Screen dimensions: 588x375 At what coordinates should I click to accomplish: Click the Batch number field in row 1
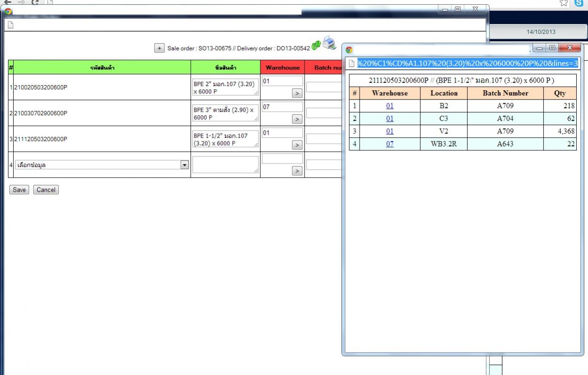(x=324, y=87)
